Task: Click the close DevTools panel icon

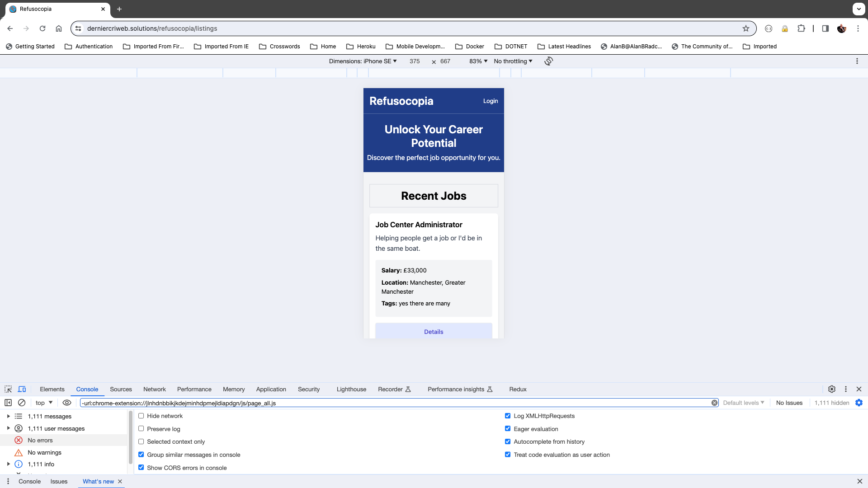Action: coord(859,389)
